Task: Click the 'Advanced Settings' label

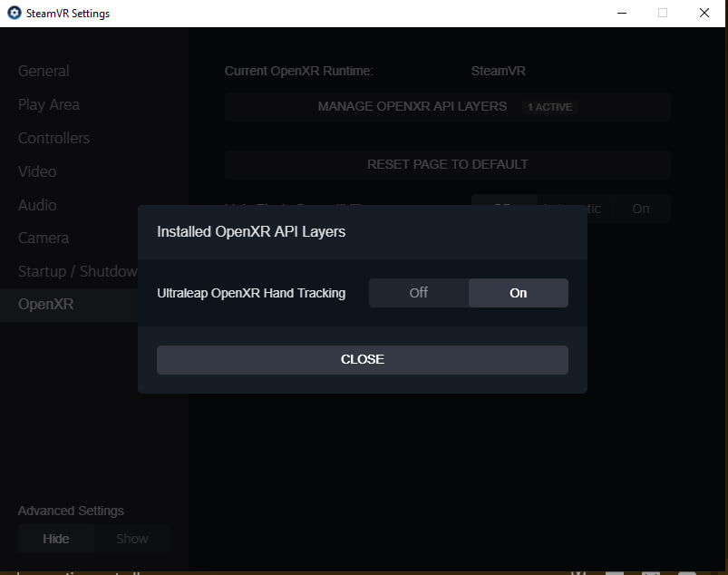Action: (x=71, y=511)
